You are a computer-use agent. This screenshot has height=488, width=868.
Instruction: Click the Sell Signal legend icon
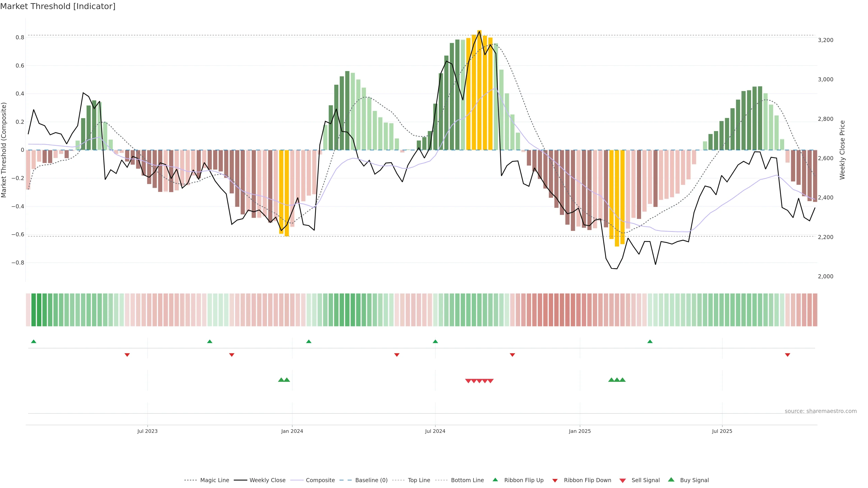pos(622,481)
